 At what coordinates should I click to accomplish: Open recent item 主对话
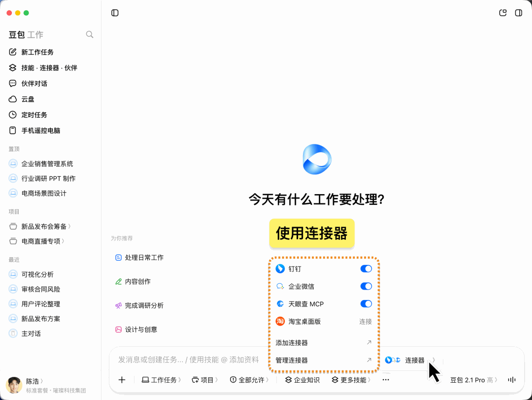tap(31, 333)
